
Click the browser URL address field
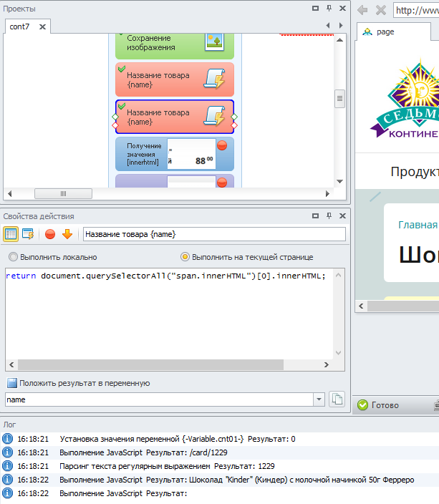pyautogui.click(x=416, y=10)
